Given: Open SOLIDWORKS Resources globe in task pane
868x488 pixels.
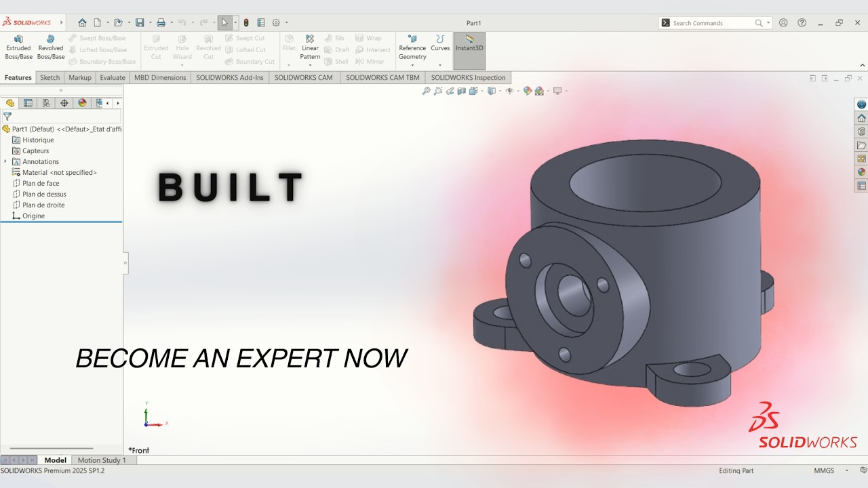Looking at the screenshot, I should click(861, 104).
